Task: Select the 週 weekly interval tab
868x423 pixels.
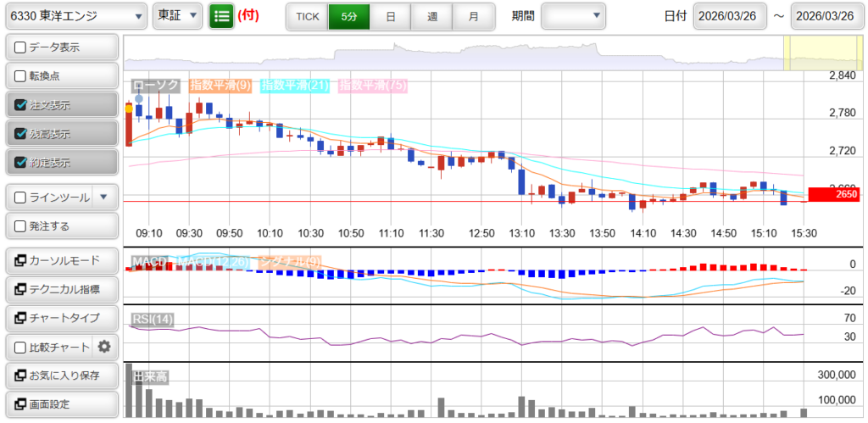Action: point(432,16)
